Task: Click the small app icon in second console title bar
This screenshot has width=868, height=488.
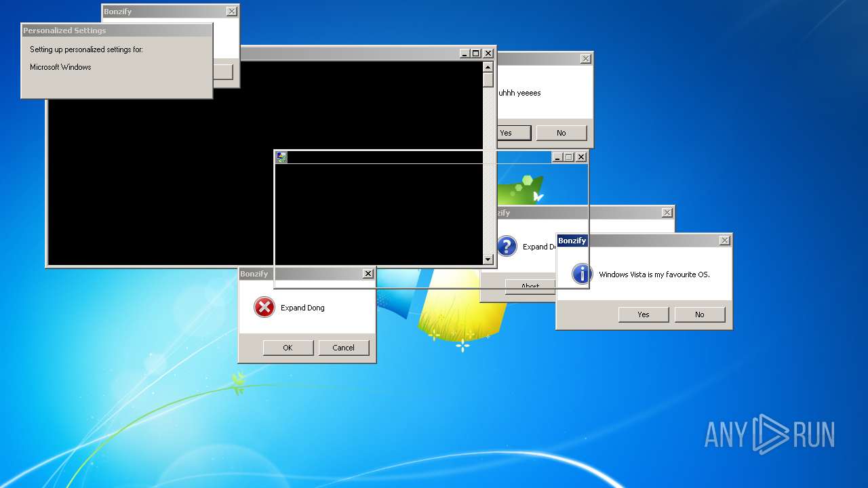Action: 281,157
